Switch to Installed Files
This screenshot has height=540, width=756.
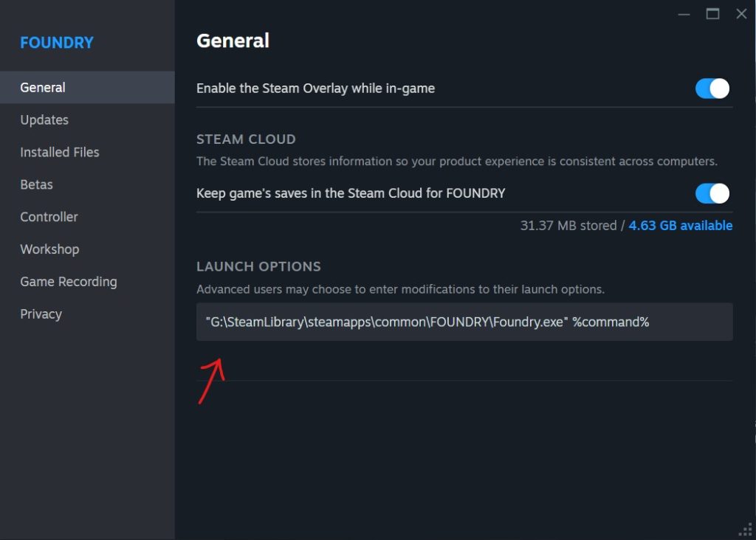pyautogui.click(x=59, y=152)
